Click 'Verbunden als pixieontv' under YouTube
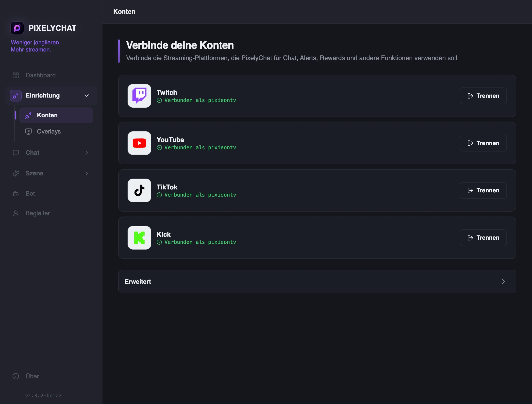 pyautogui.click(x=200, y=148)
